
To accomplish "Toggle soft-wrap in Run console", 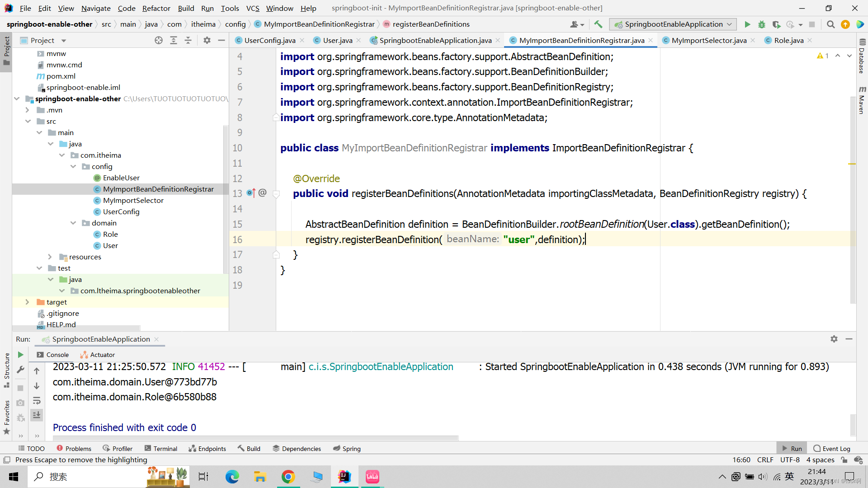I will tap(37, 401).
